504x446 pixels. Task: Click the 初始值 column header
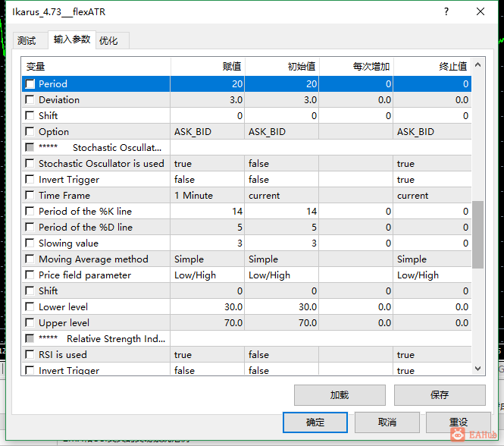coord(282,67)
